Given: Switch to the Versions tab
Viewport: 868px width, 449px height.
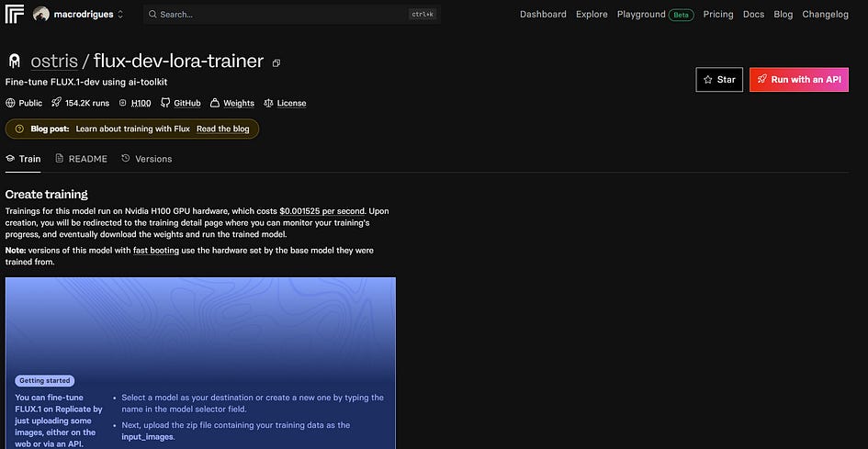Looking at the screenshot, I should coord(147,159).
